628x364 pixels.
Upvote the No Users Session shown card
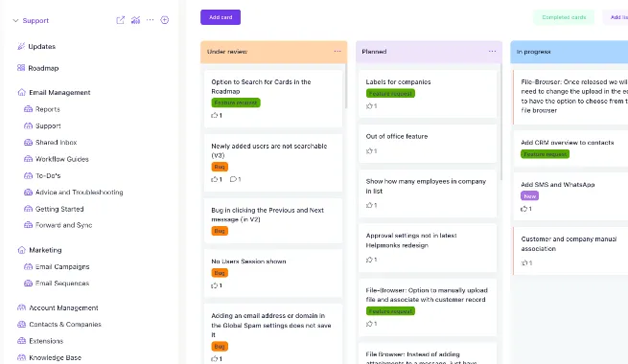217,285
